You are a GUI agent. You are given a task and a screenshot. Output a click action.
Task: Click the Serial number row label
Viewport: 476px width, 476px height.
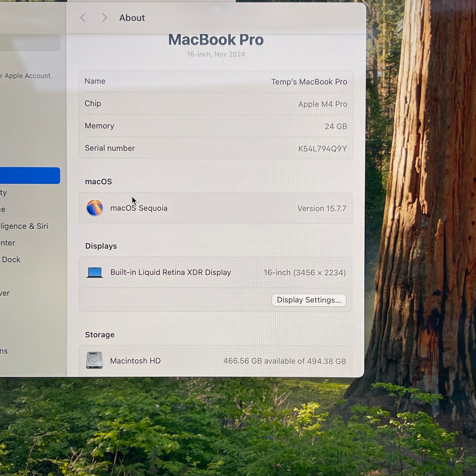point(110,148)
